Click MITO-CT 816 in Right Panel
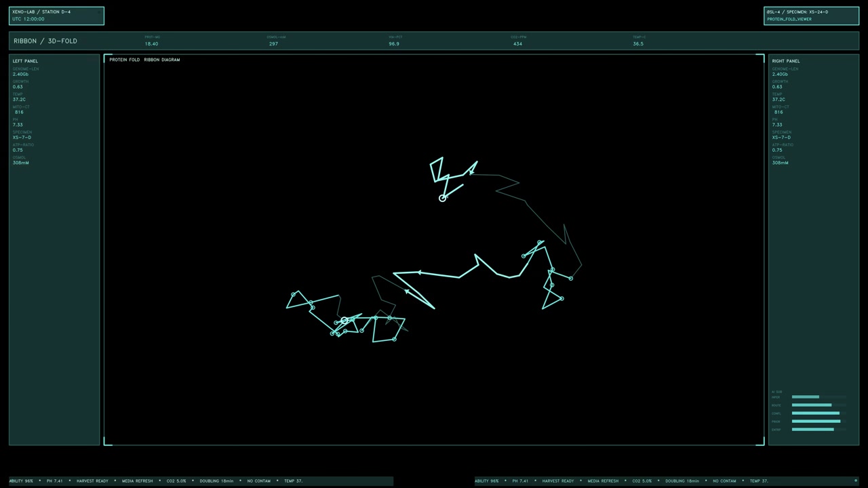868x488 pixels. (781, 110)
